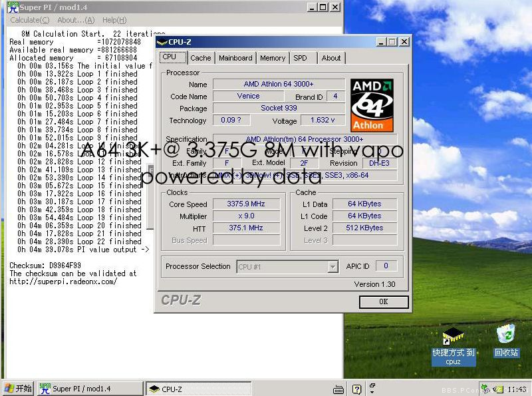Click L1 Data value 64 KBytes

(364, 204)
